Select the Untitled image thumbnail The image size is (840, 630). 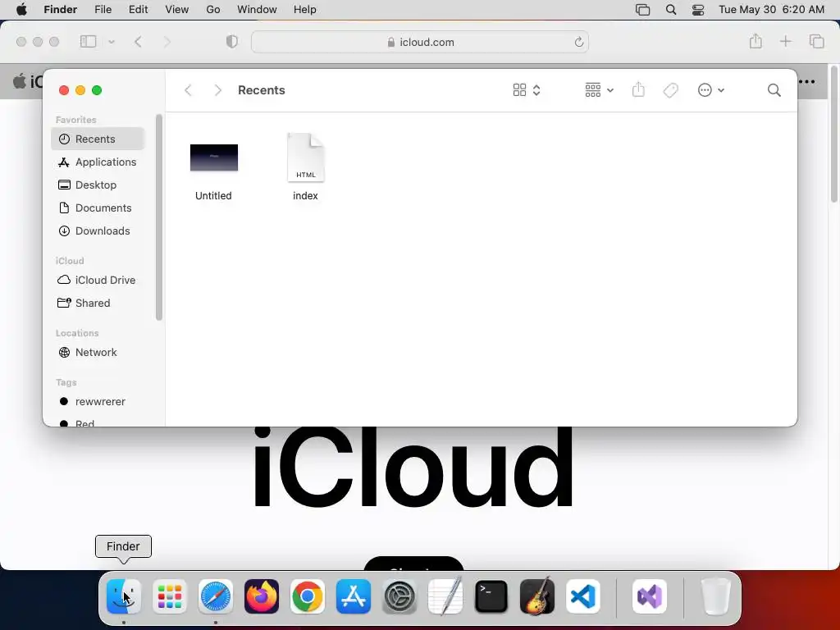[214, 157]
